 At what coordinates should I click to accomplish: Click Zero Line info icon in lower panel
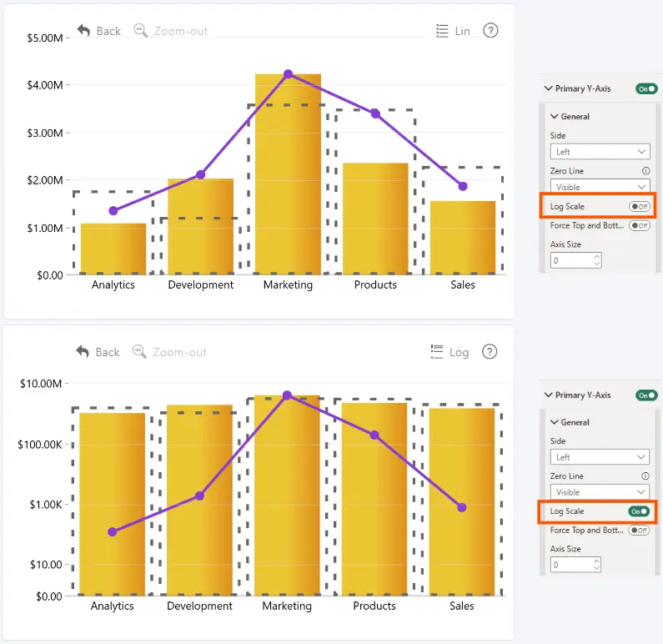[x=645, y=475]
